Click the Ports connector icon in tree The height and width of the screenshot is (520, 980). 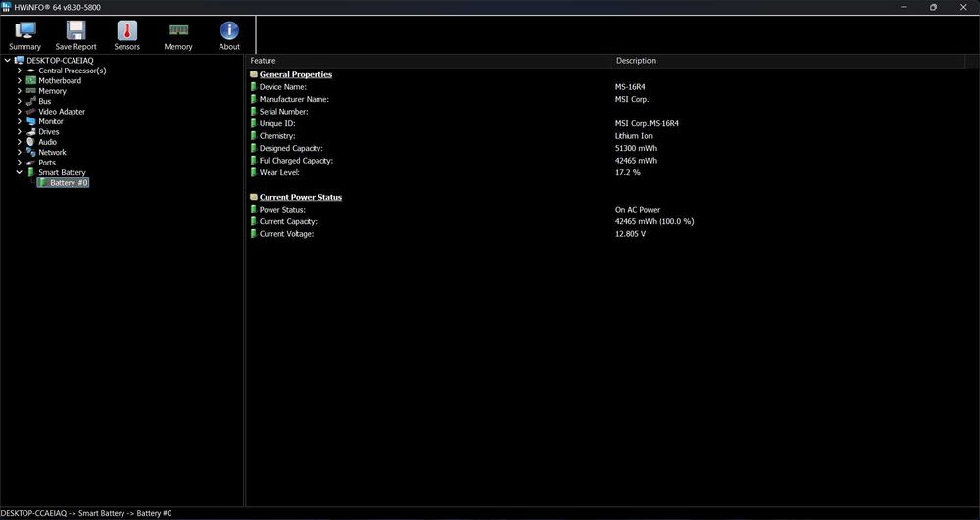[x=31, y=163]
